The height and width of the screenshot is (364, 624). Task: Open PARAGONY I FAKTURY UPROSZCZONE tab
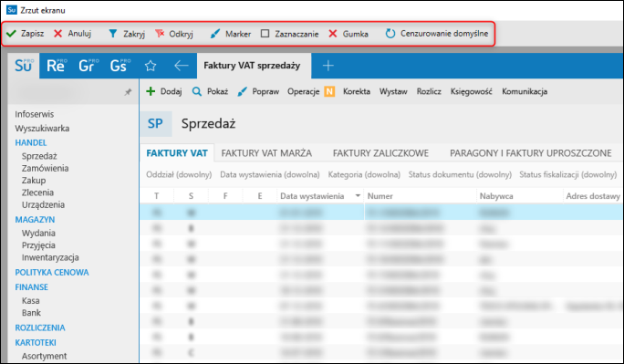click(x=530, y=153)
